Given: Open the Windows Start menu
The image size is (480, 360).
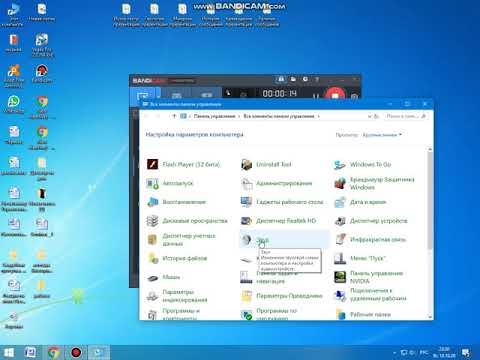Looking at the screenshot, I should point(8,352).
